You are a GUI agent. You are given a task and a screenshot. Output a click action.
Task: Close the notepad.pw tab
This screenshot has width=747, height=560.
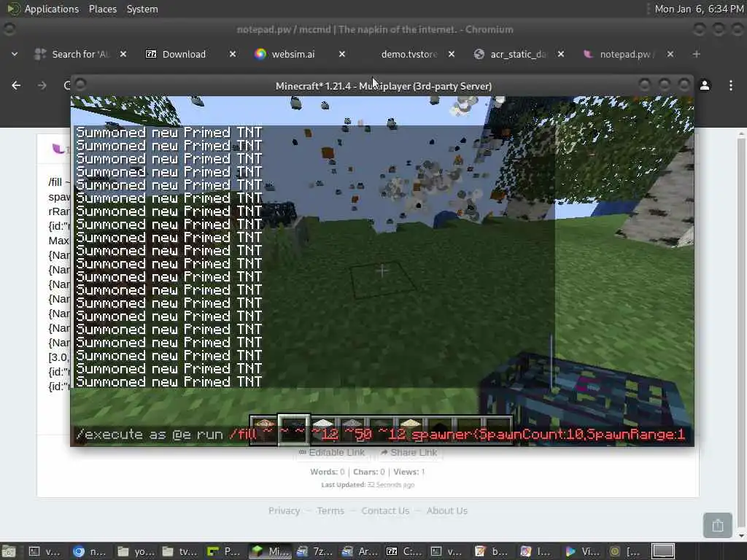pos(670,54)
